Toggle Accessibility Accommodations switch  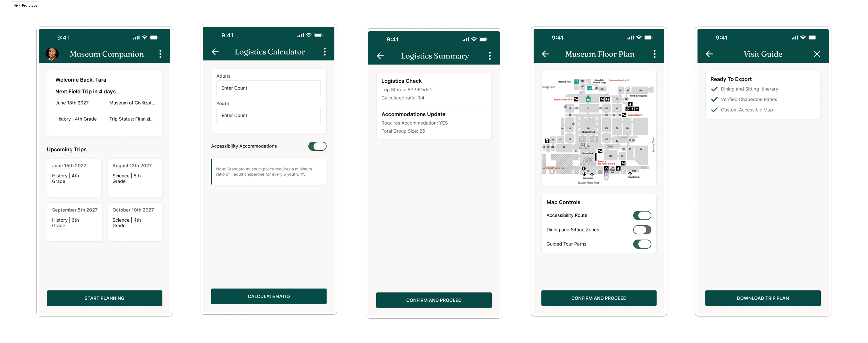(x=317, y=146)
